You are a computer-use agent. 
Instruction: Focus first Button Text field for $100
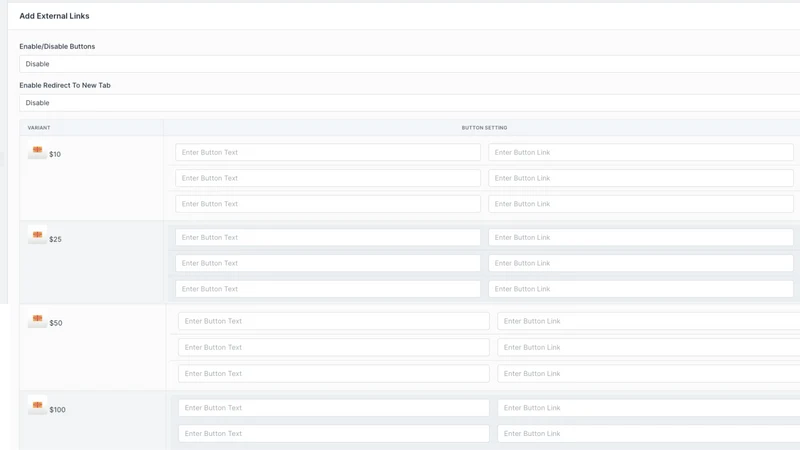pos(334,408)
